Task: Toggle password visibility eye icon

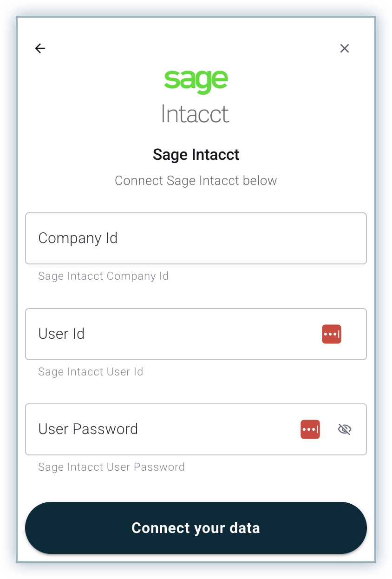Action: [344, 429]
